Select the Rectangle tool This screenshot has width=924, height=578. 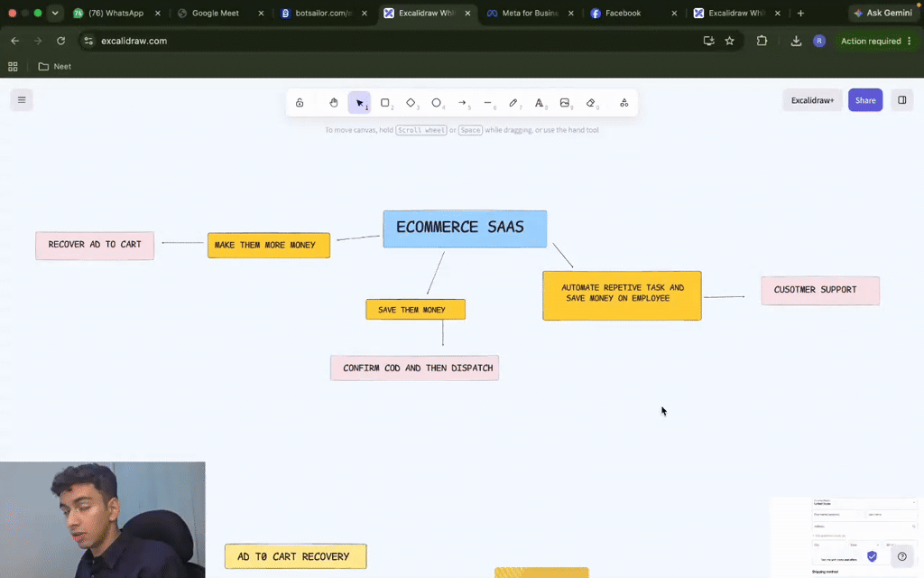385,103
